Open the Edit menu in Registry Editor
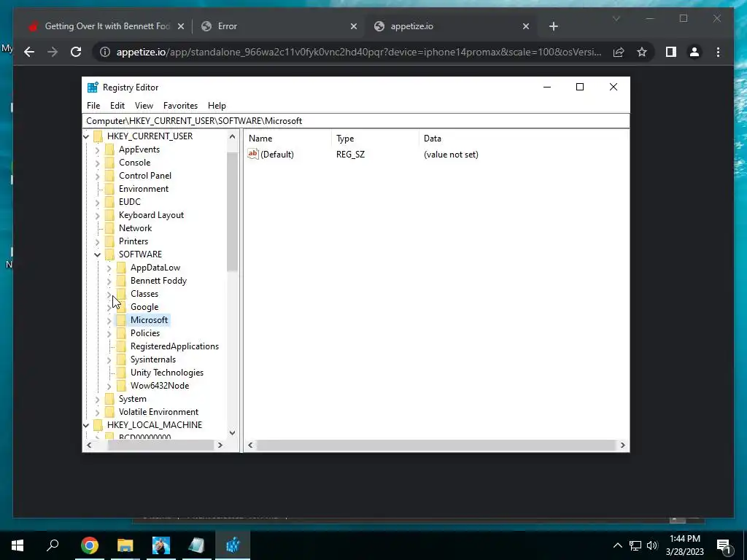747x560 pixels. pos(117,106)
